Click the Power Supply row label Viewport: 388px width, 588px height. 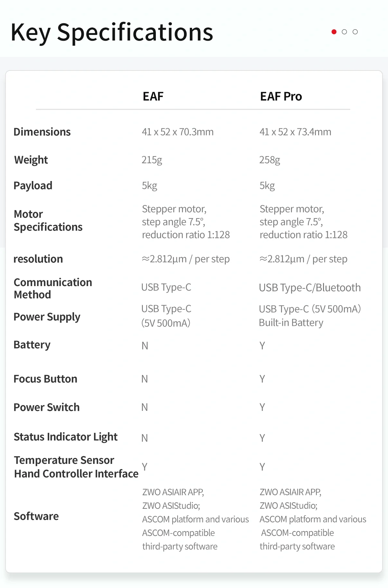click(x=47, y=317)
